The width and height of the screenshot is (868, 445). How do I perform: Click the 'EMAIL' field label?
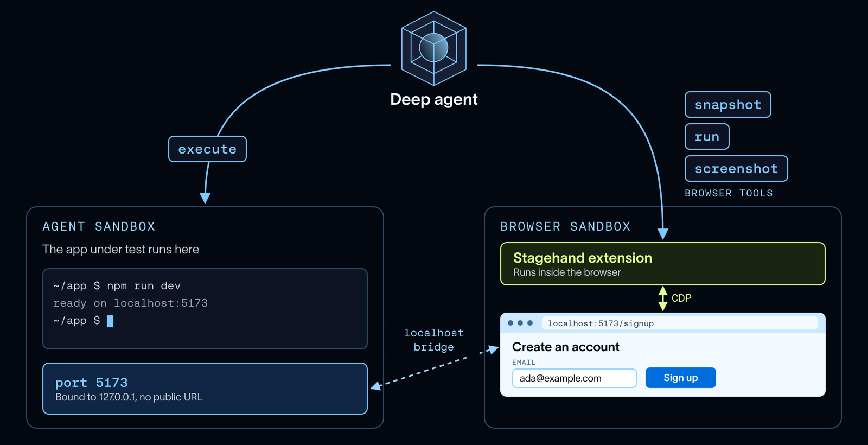tap(524, 362)
